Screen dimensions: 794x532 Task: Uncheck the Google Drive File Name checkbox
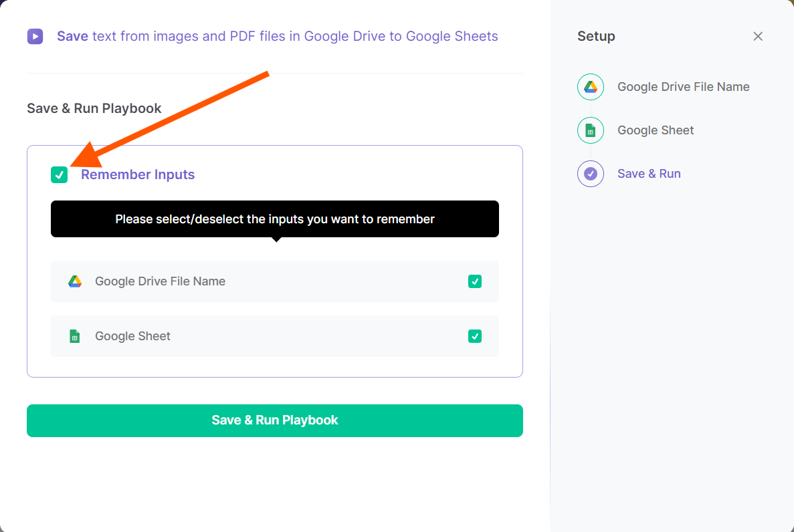pyautogui.click(x=475, y=281)
